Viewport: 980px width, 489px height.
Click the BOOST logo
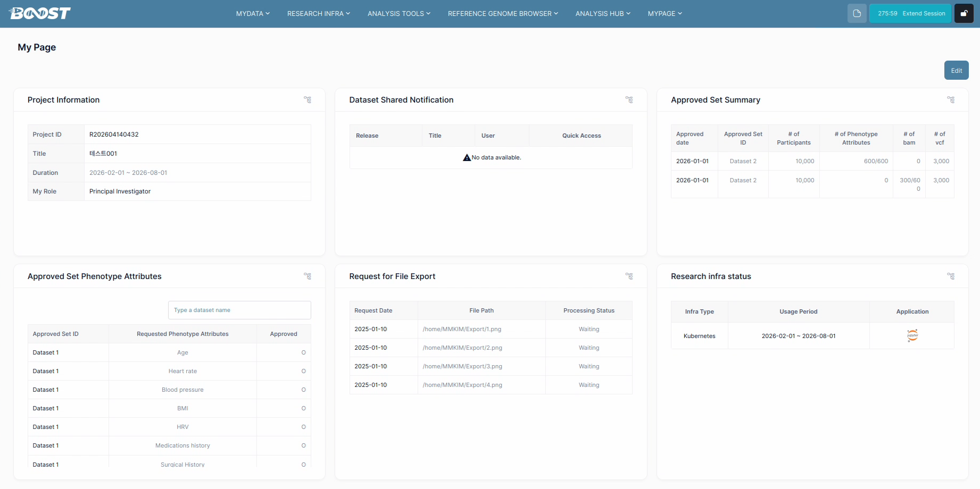pyautogui.click(x=40, y=13)
